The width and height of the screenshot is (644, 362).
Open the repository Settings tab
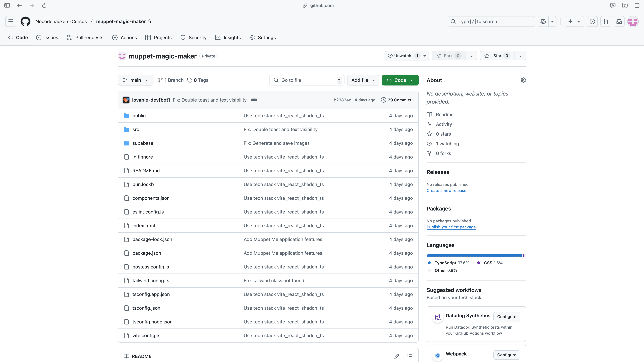coord(262,38)
